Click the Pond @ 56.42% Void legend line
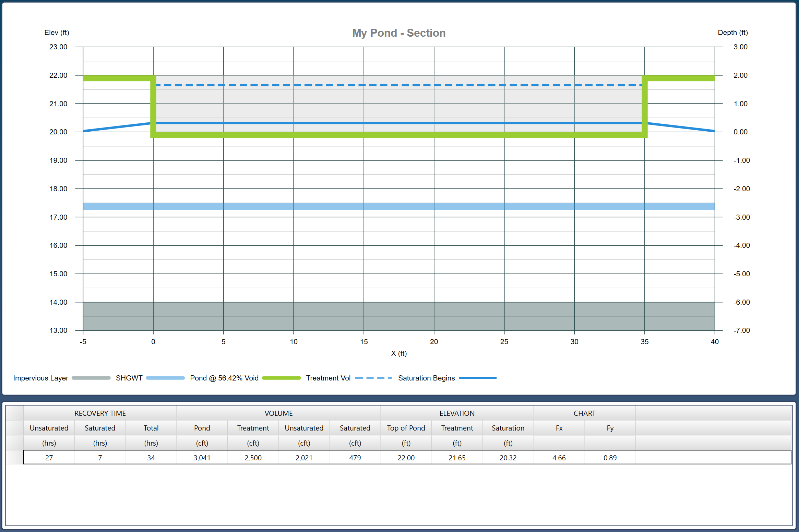 coord(281,378)
